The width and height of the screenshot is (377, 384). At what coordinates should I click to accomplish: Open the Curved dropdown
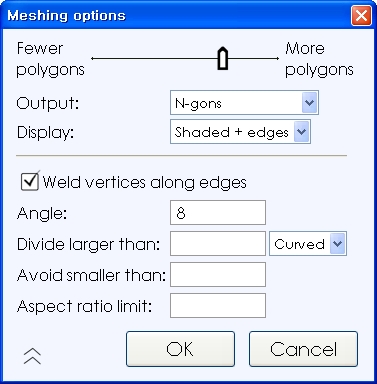point(308,244)
